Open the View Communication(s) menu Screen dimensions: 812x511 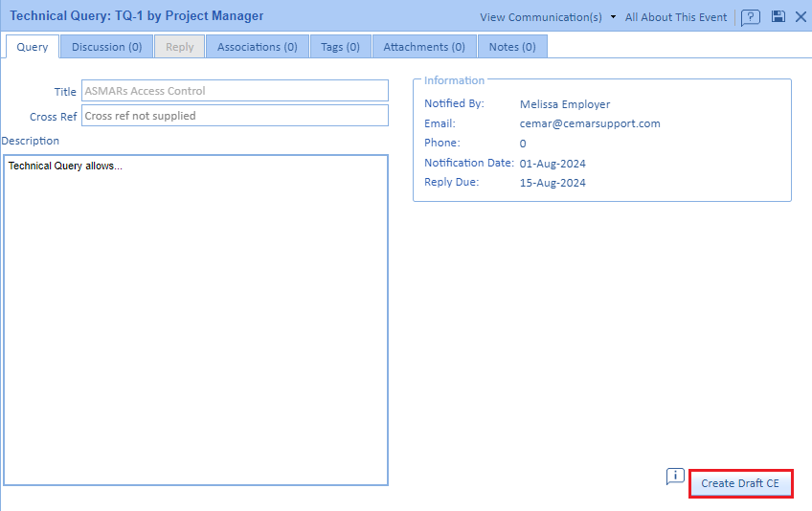pyautogui.click(x=541, y=17)
